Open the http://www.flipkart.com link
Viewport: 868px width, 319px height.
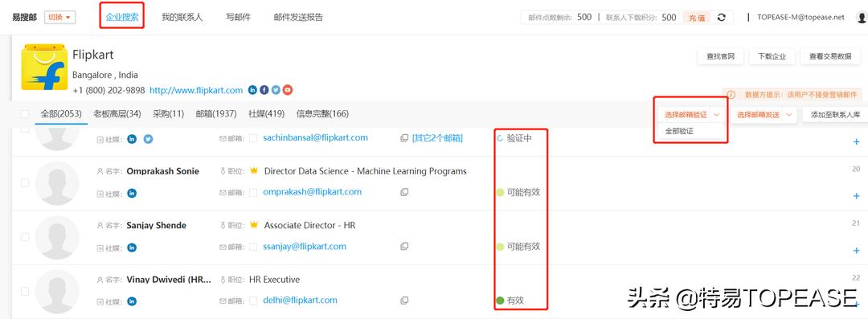(x=196, y=90)
